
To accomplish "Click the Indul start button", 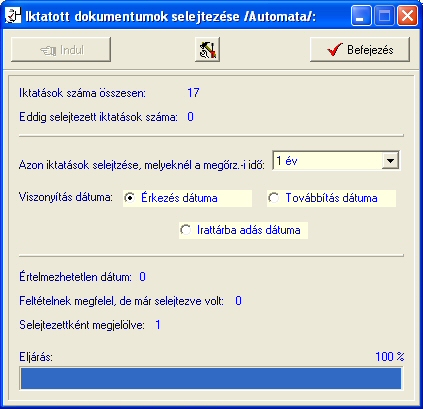I will [x=61, y=50].
